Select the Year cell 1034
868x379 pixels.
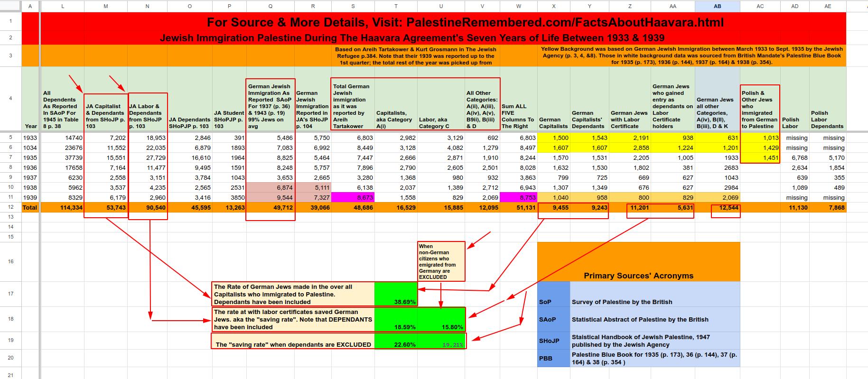click(31, 148)
